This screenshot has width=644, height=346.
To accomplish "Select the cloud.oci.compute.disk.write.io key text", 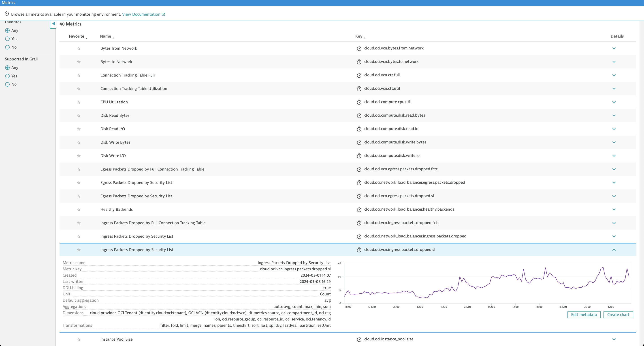I will (392, 156).
